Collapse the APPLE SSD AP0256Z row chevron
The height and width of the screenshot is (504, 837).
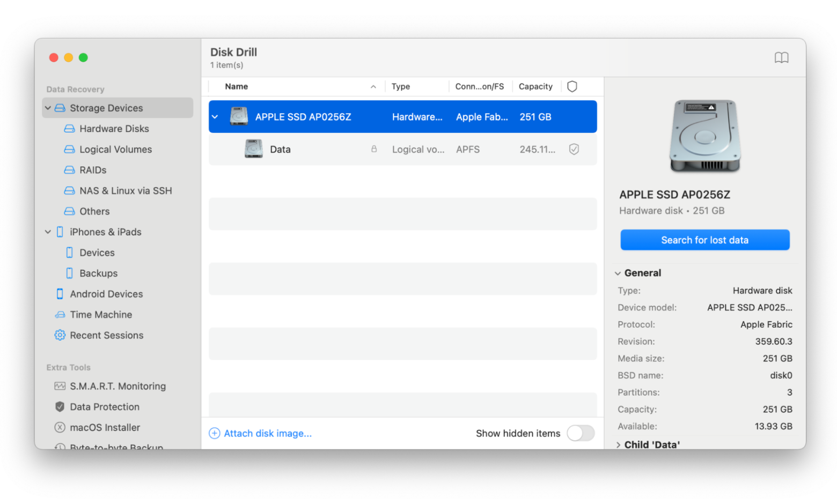215,116
